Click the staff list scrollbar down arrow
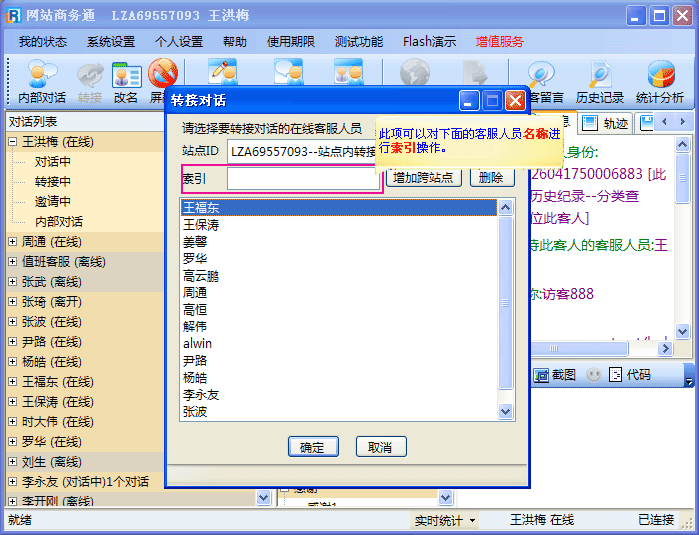Image resolution: width=699 pixels, height=535 pixels. click(506, 411)
